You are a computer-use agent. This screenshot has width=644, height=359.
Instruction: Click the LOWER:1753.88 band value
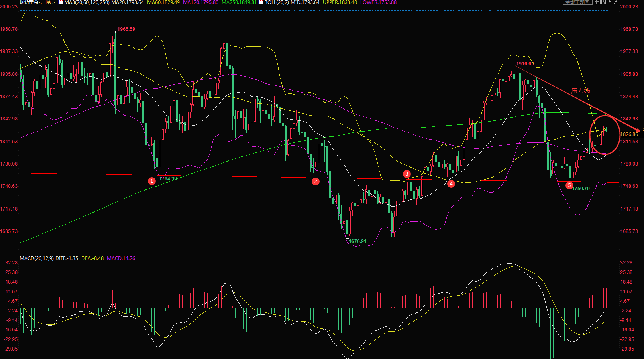click(x=378, y=2)
